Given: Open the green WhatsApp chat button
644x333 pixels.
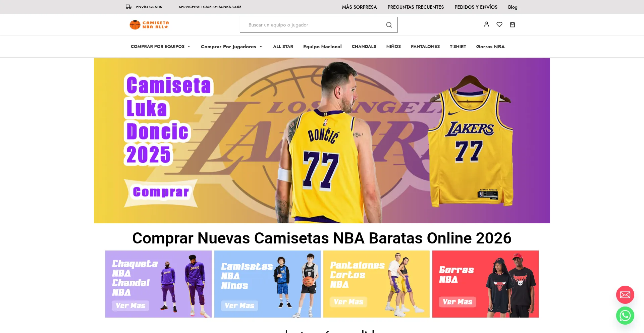Looking at the screenshot, I should point(625,316).
